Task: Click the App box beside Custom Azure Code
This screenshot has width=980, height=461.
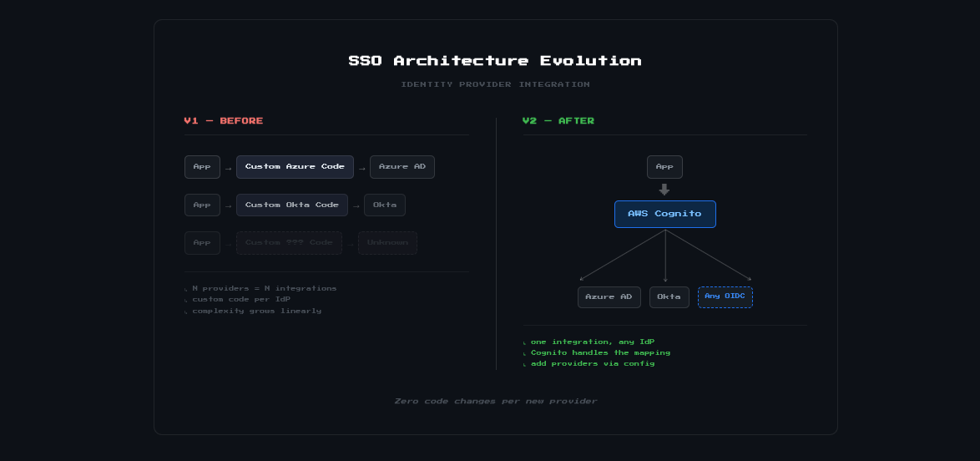Action: [x=203, y=167]
